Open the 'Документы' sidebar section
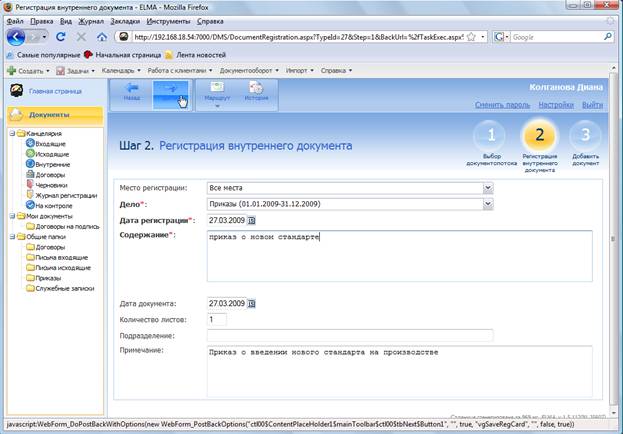 click(x=55, y=114)
